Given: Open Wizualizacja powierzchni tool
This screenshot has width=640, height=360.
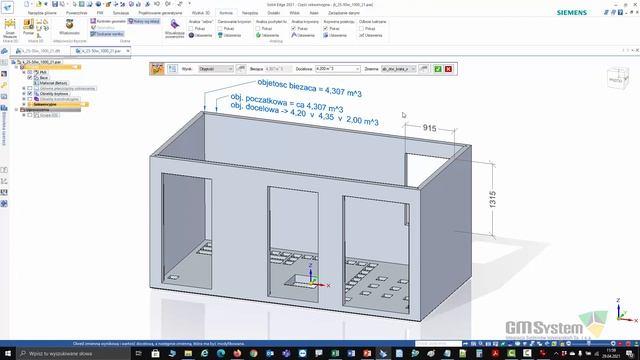Looking at the screenshot, I should (175, 29).
